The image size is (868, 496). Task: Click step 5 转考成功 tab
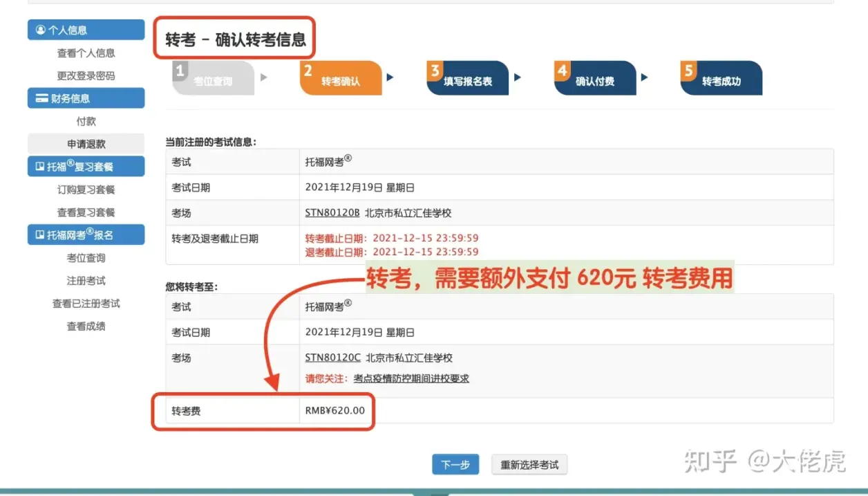click(721, 78)
